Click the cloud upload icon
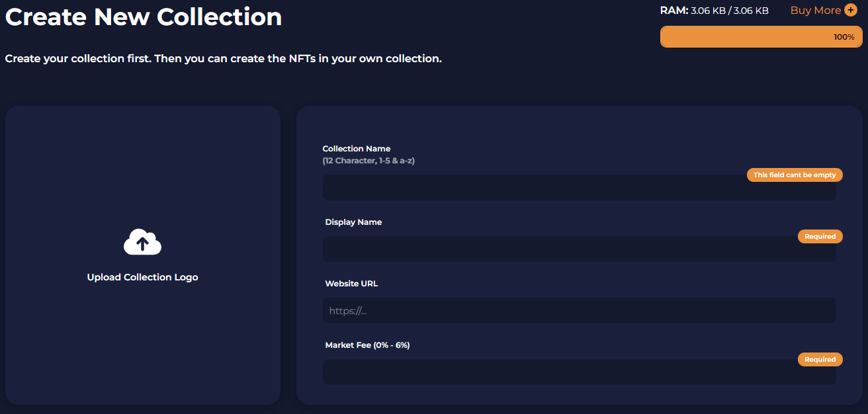Viewport: 868px width, 414px height. (142, 243)
